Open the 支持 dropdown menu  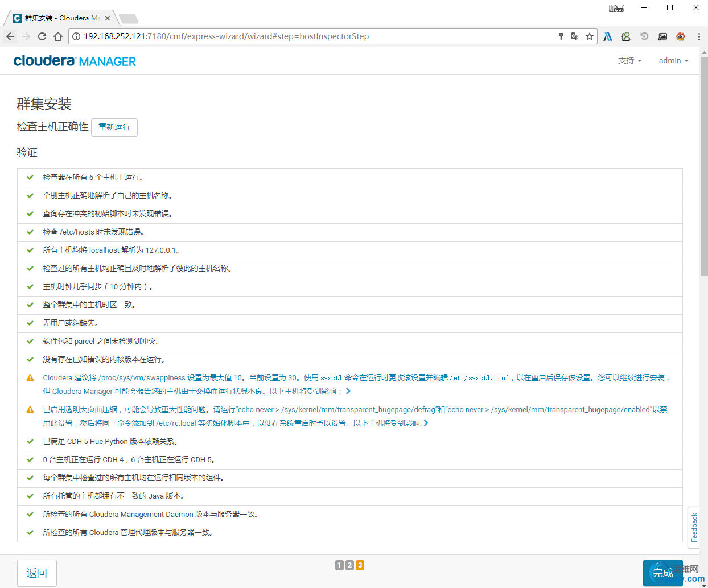point(629,60)
